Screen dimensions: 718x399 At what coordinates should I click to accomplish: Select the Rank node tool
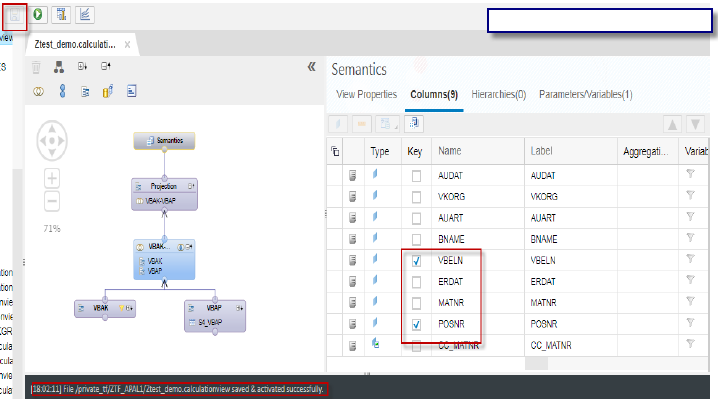click(x=131, y=91)
